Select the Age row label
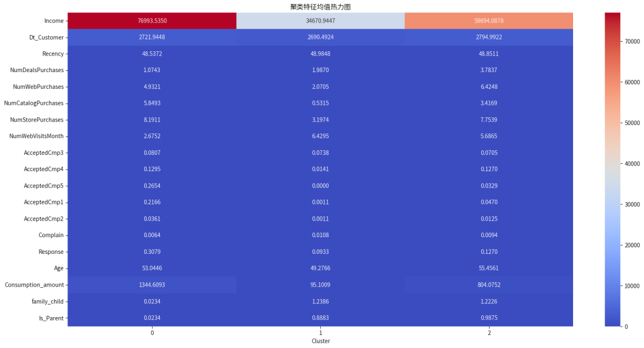644x348 pixels. coord(58,268)
